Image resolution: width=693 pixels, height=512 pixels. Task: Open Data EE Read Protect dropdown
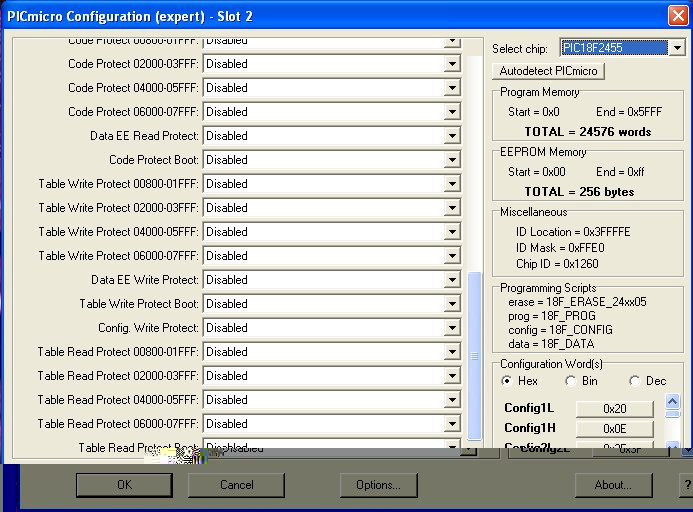pos(452,136)
